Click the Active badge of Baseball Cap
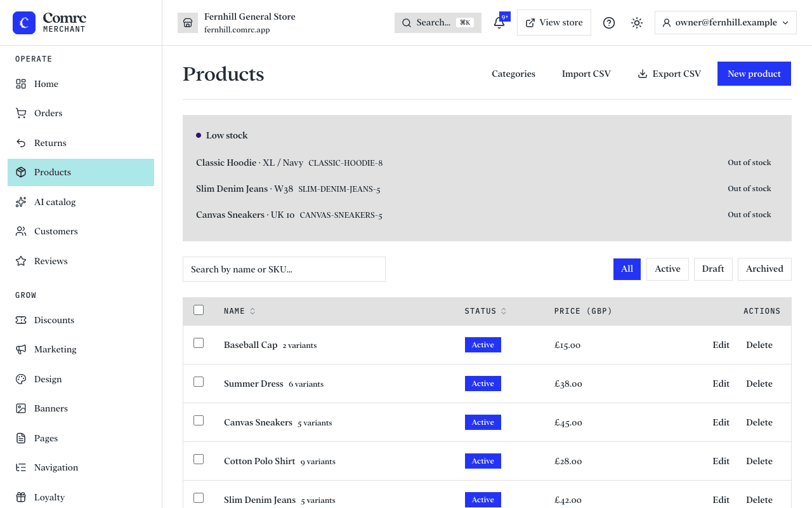This screenshot has height=508, width=812. 483,345
